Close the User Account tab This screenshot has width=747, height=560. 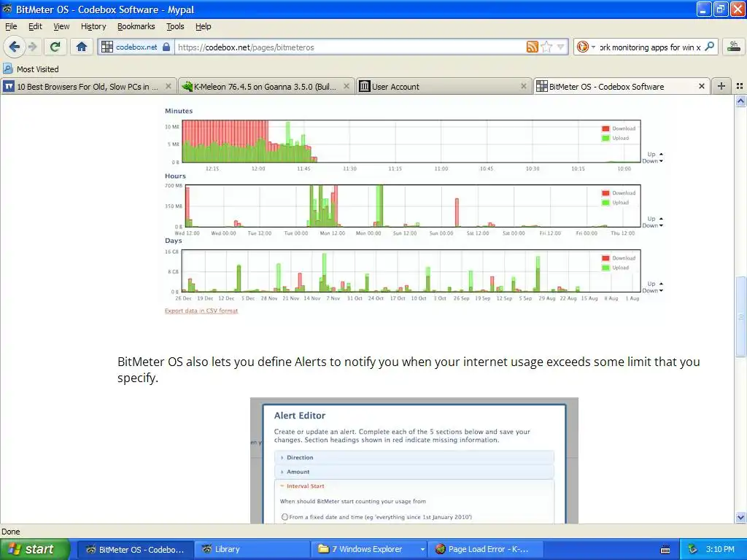(x=524, y=86)
